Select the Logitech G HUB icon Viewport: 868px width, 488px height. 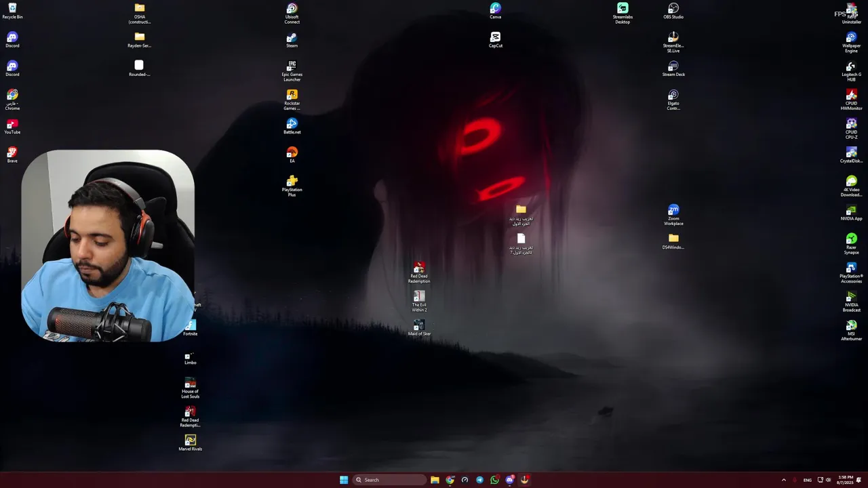(x=851, y=71)
